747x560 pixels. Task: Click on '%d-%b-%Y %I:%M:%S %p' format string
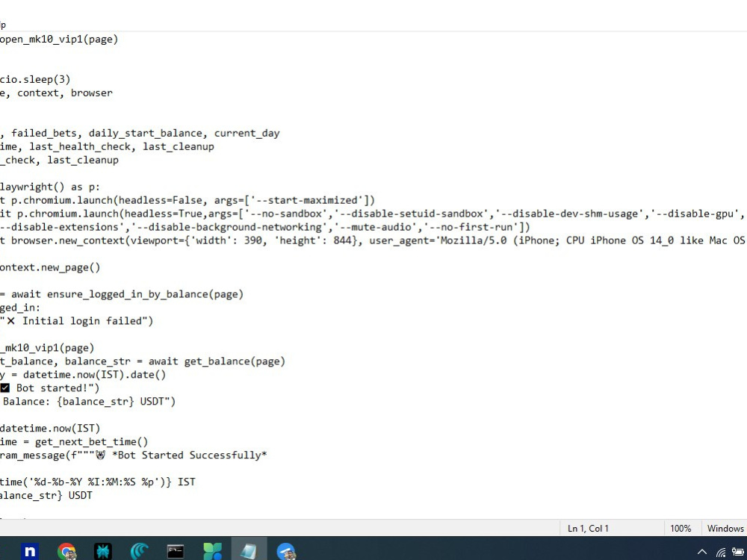(94, 482)
